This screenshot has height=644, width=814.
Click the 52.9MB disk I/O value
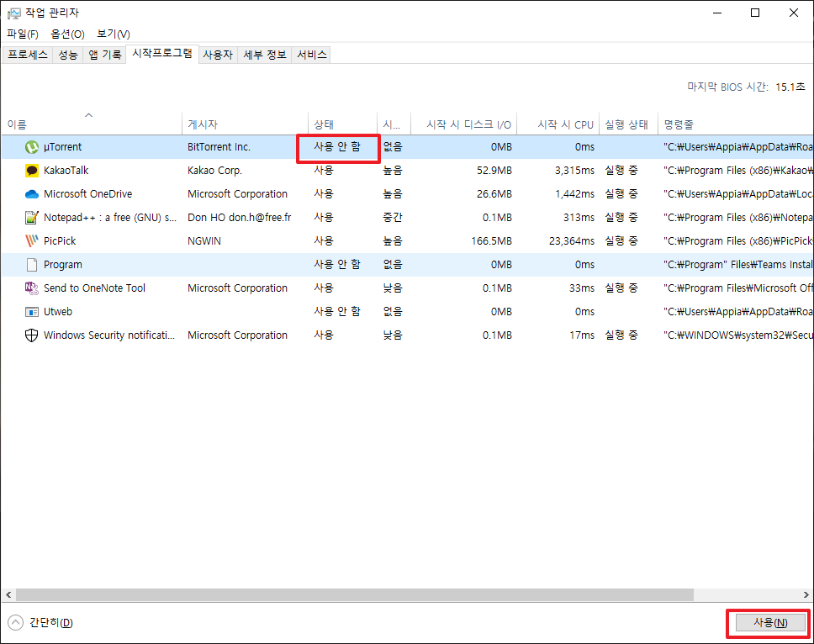[494, 170]
